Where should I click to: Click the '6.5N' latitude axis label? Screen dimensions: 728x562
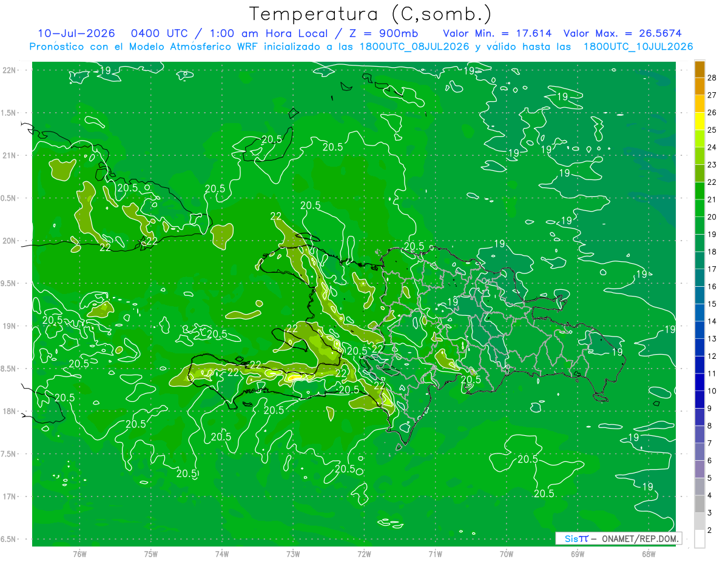9,539
